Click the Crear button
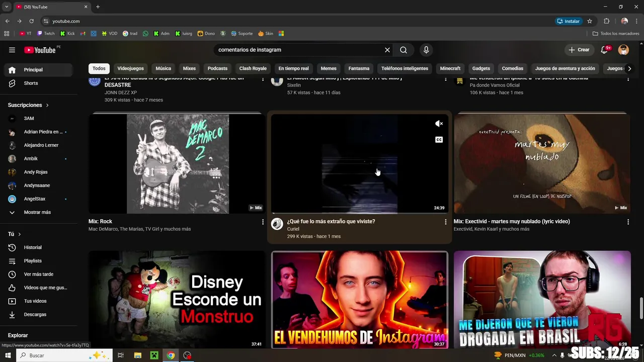 579,50
